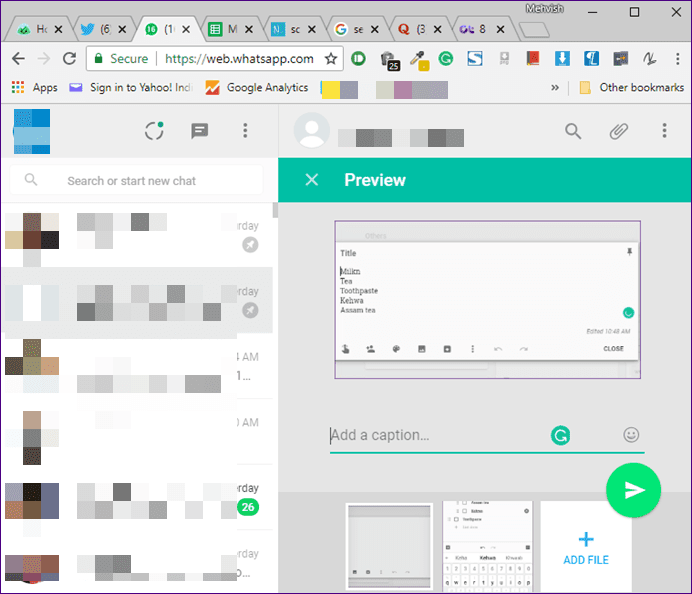
Task: Open the chat list three-dot menu
Action: point(245,131)
